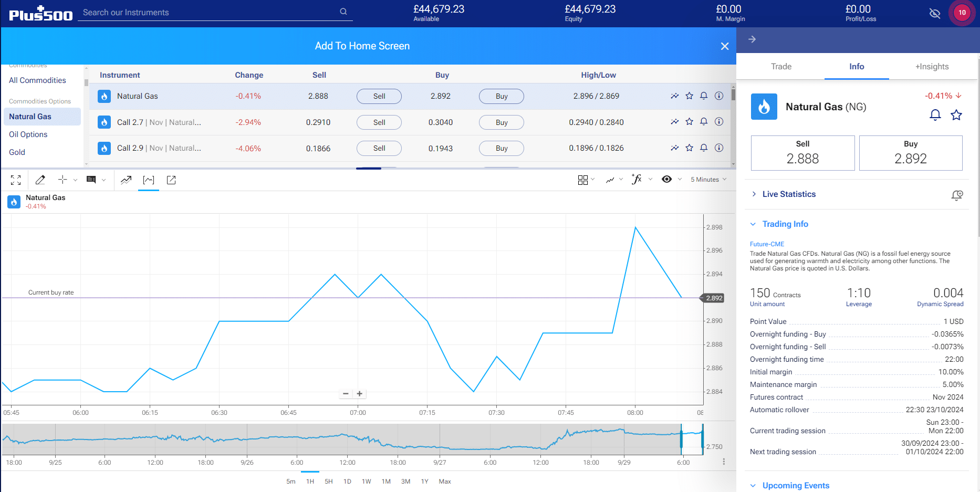Set alert bell on Call 2.7 row

click(704, 122)
